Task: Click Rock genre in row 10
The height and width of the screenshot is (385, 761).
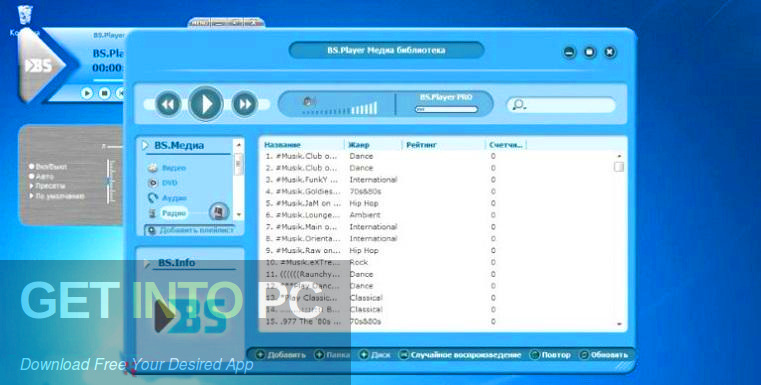Action: [359, 262]
